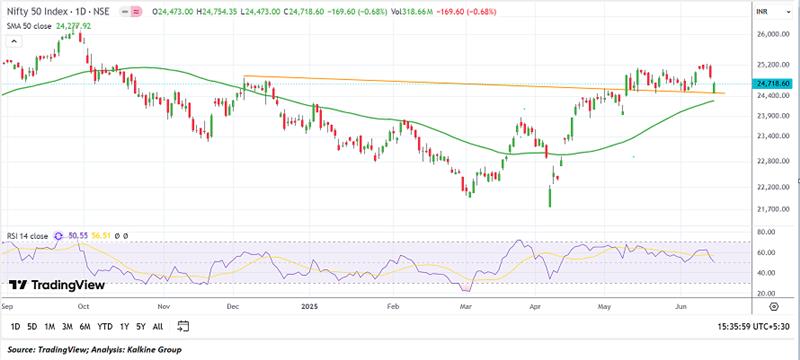
Task: Click the grey pill icon beside NSE
Action: pyautogui.click(x=124, y=11)
